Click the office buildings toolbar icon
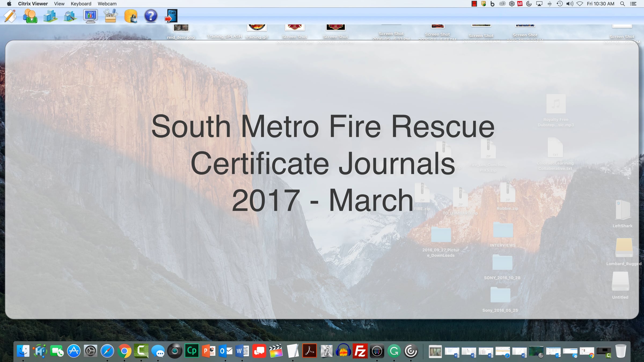644x362 pixels. [50, 16]
